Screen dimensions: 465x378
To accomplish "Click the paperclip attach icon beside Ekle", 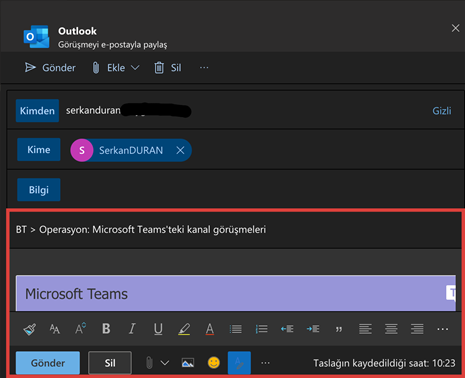I will pyautogui.click(x=96, y=68).
